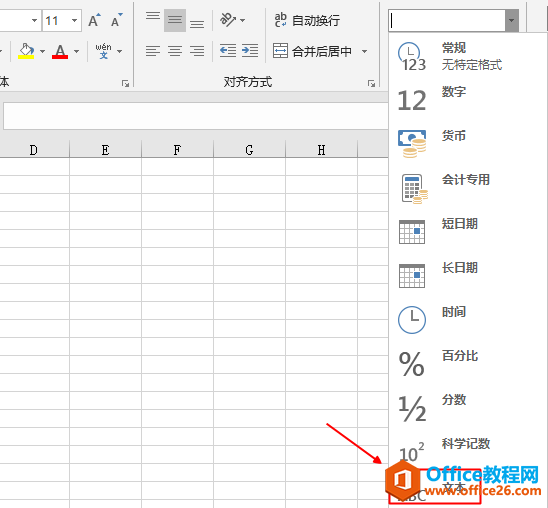Screen dimensions: 548x508
Task: Choose 科学记数 scientific format
Action: click(468, 451)
